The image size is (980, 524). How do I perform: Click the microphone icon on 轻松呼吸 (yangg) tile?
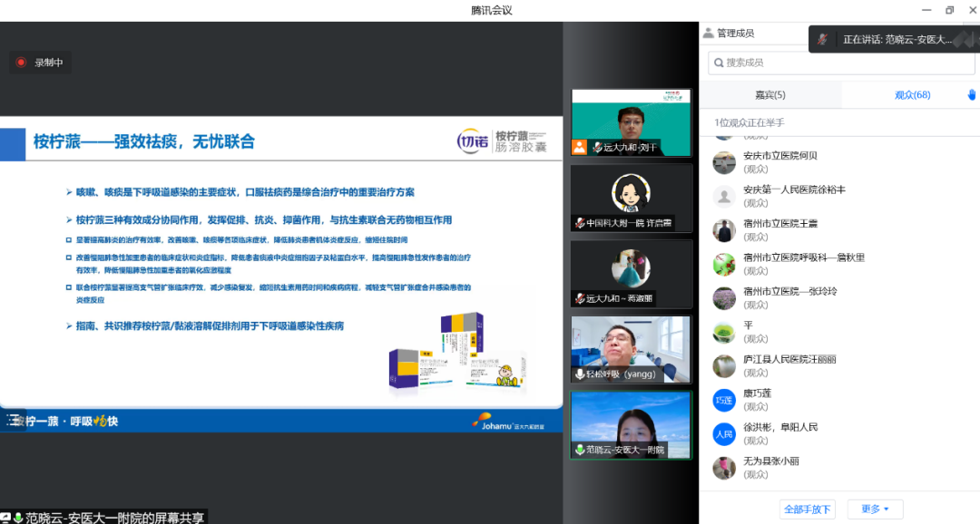tap(580, 374)
